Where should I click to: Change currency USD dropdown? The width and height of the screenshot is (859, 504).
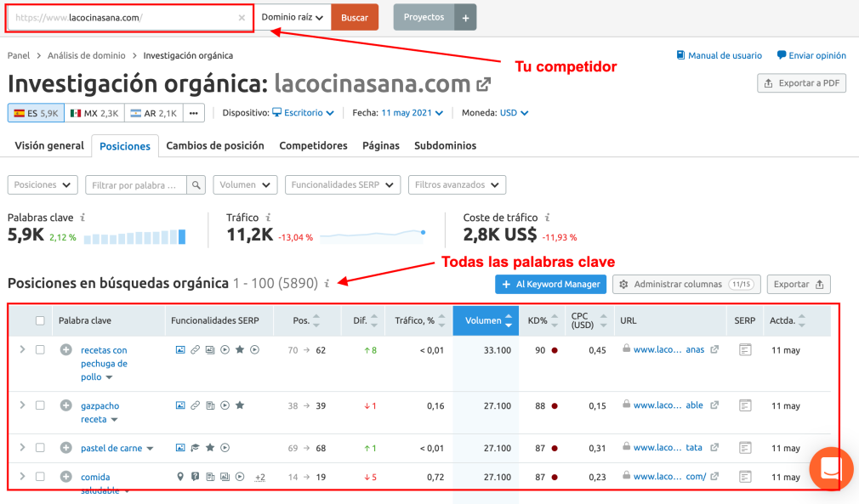(x=514, y=113)
